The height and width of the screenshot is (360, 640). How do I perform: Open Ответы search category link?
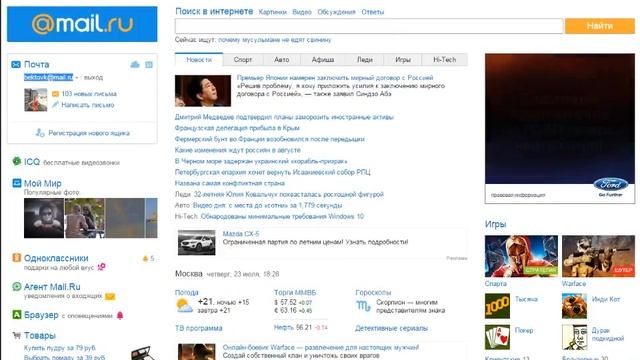pyautogui.click(x=373, y=12)
